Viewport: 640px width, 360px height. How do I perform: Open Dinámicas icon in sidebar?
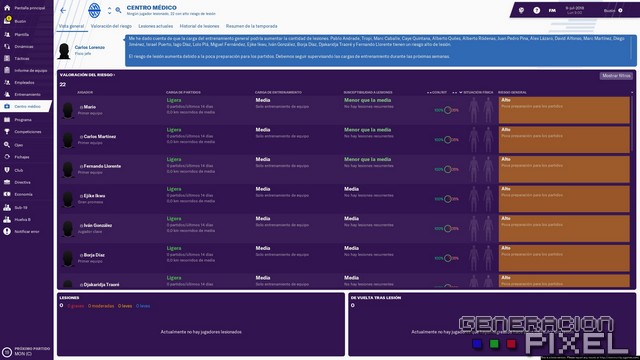pos(7,47)
